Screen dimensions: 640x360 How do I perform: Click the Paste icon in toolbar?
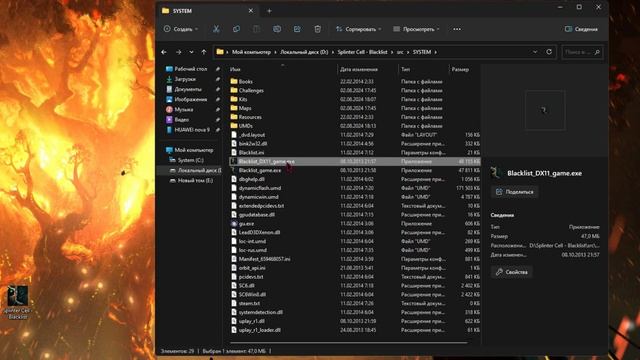(256, 29)
